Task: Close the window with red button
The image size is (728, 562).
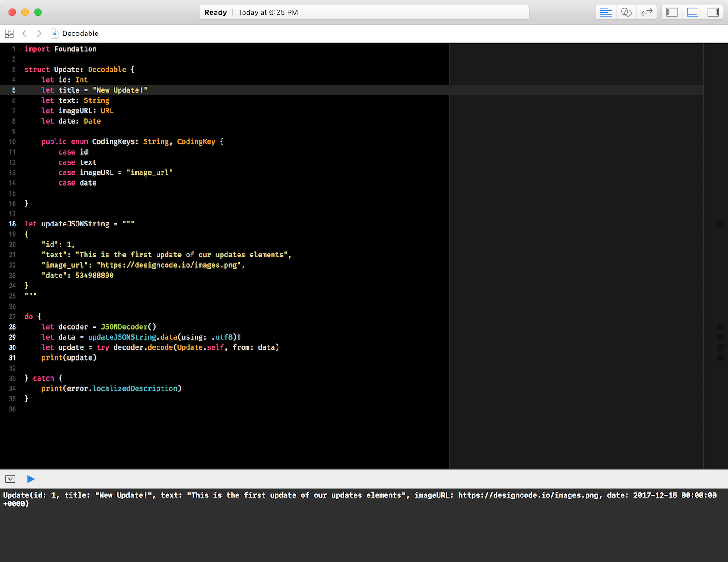Action: pyautogui.click(x=12, y=12)
